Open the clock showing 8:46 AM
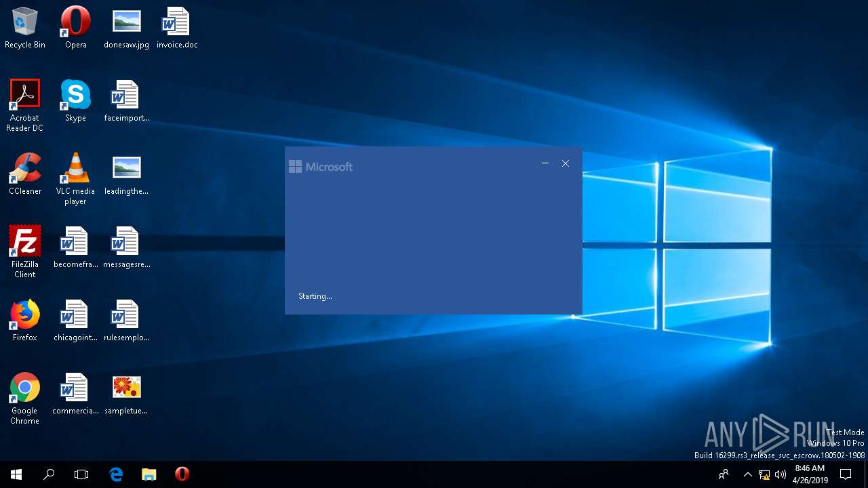 (810, 474)
